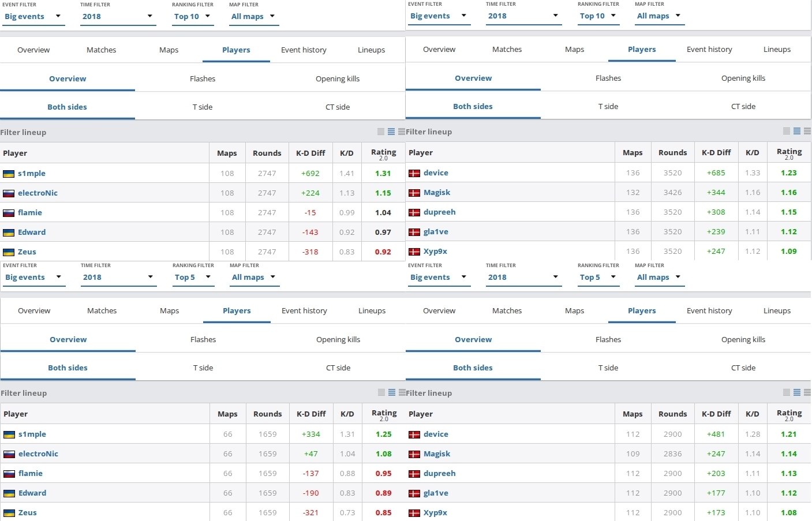
Task: Click Russia flag beside flamie with 0.95 rating
Action: click(x=9, y=474)
